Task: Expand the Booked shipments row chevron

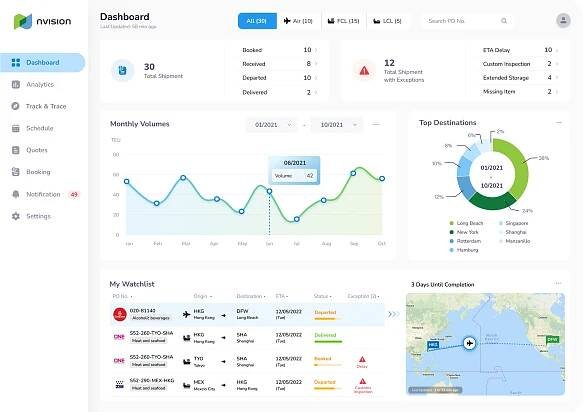Action: coord(316,50)
